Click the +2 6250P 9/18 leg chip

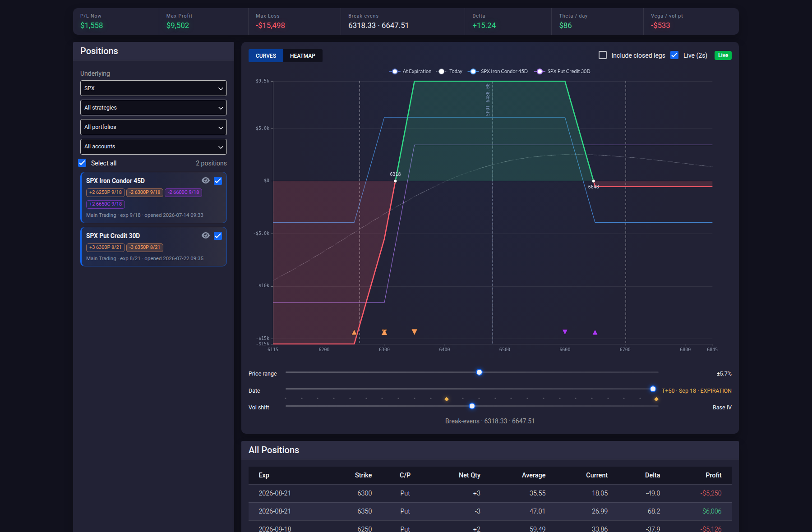click(106, 193)
